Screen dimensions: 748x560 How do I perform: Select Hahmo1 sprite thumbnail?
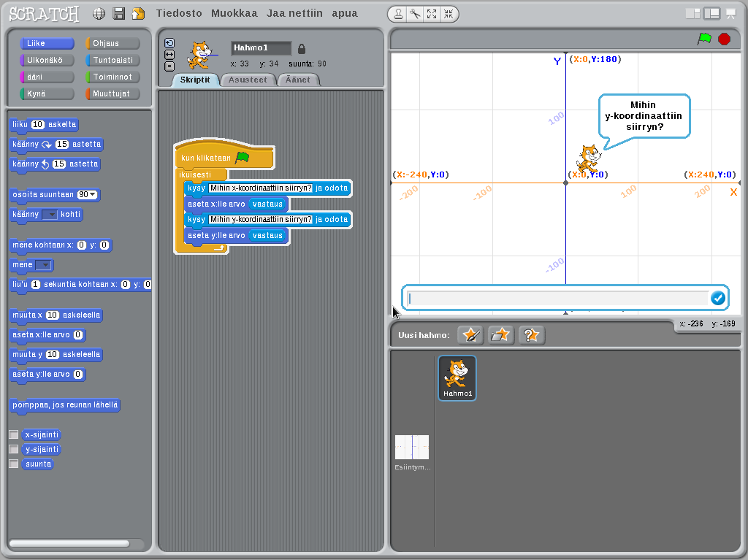click(457, 377)
